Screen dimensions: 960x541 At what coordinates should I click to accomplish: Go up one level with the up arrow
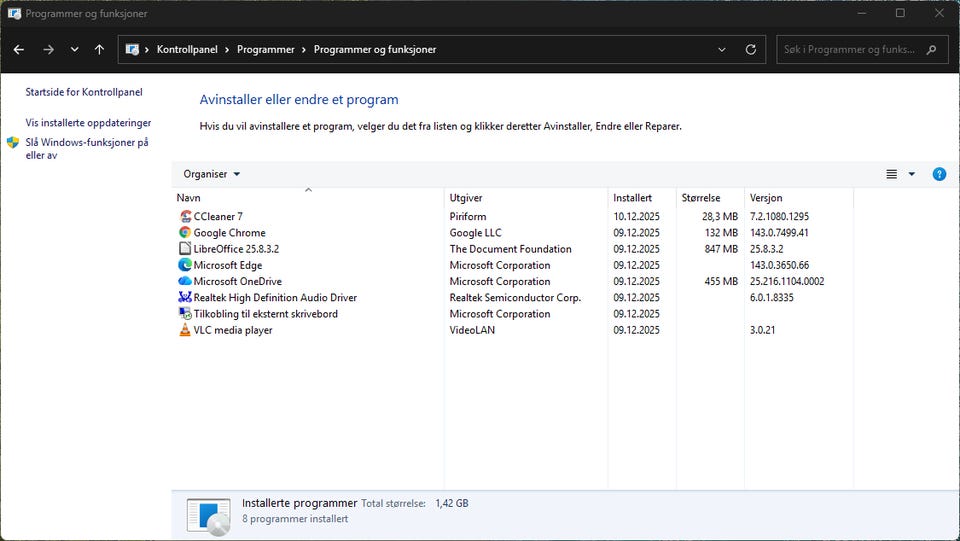pos(99,50)
